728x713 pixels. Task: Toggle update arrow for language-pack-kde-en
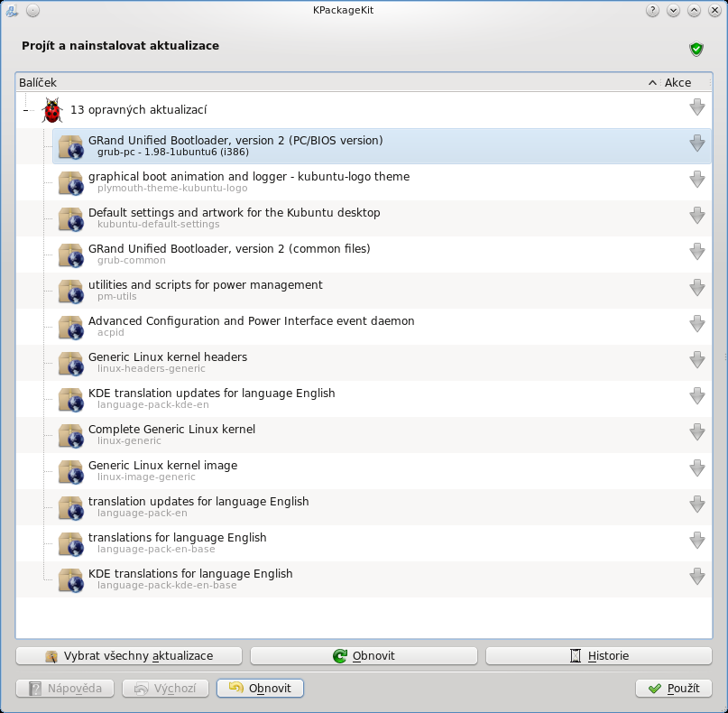697,396
